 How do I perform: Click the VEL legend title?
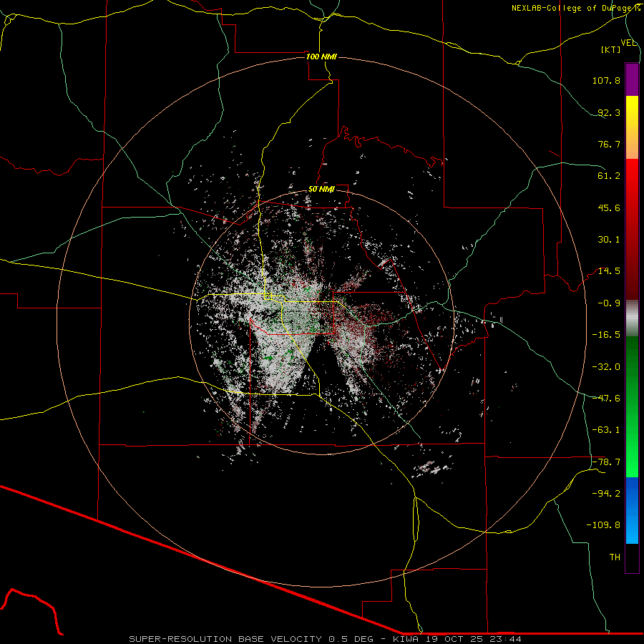point(628,43)
